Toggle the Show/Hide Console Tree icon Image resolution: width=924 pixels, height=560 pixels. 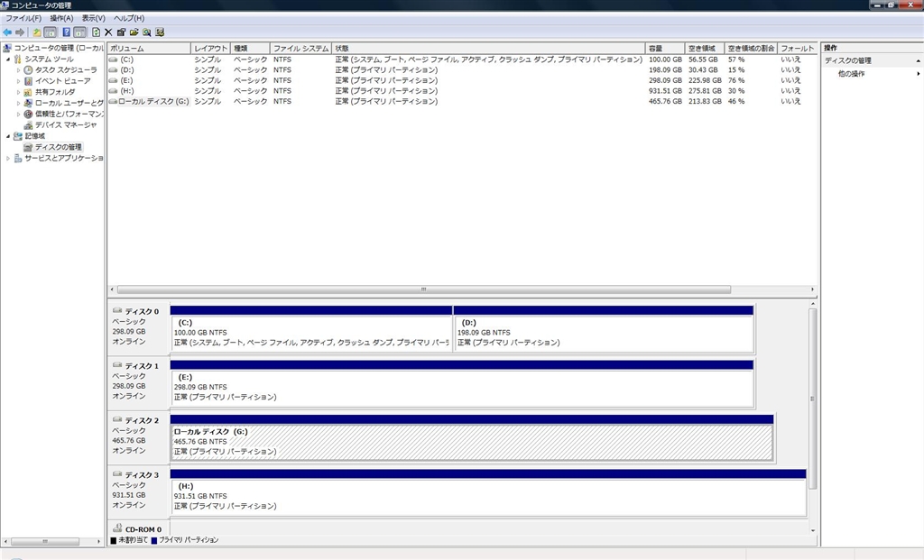pyautogui.click(x=51, y=32)
